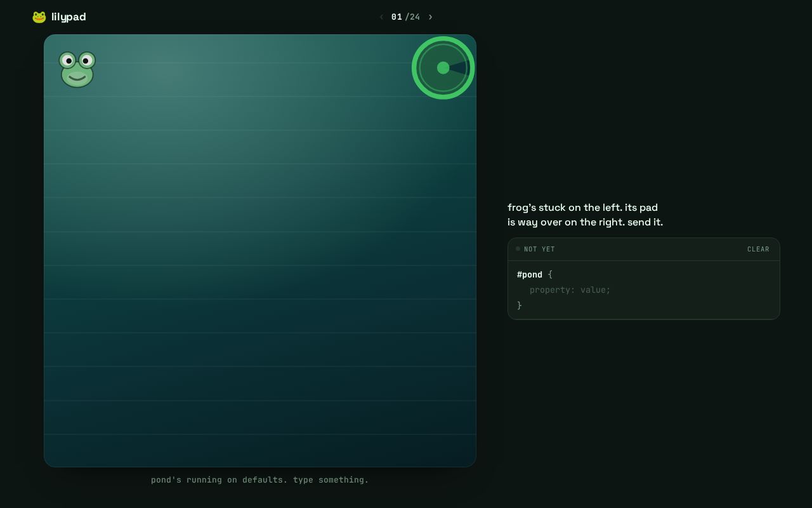Click the closing brace in code editor

tap(520, 305)
